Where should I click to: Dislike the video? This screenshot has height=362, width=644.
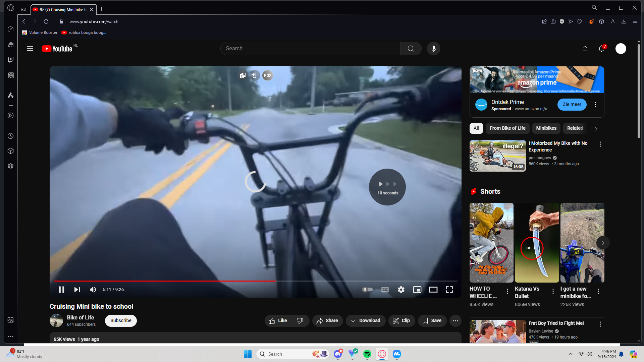300,321
